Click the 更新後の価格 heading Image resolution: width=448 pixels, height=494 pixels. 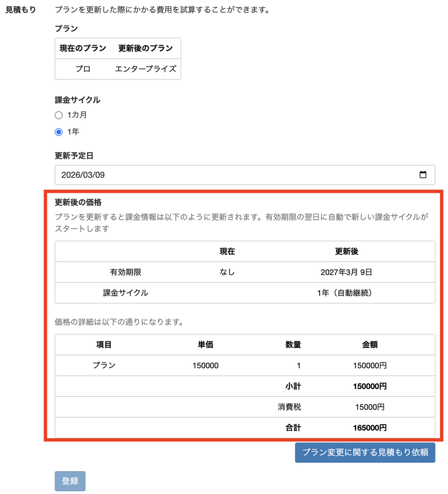[78, 202]
